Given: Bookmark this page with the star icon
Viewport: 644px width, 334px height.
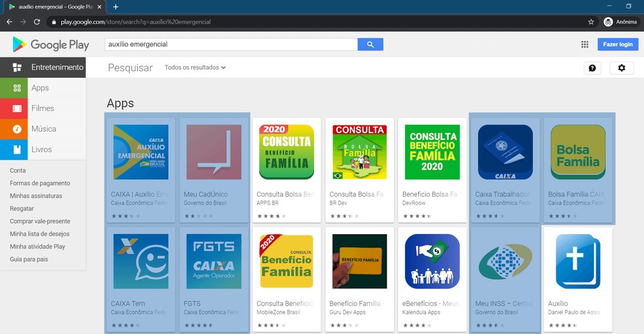Looking at the screenshot, I should [x=590, y=22].
